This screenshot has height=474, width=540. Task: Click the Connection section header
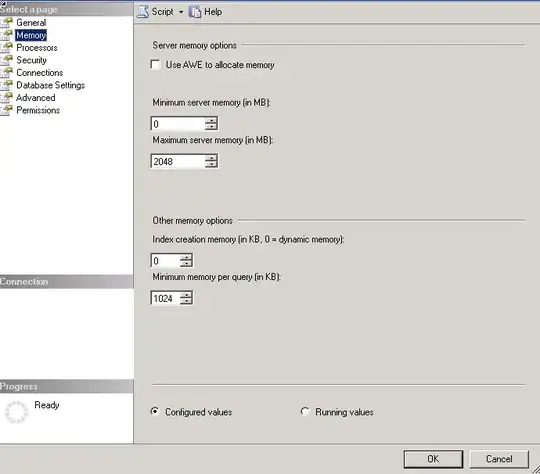point(66,281)
